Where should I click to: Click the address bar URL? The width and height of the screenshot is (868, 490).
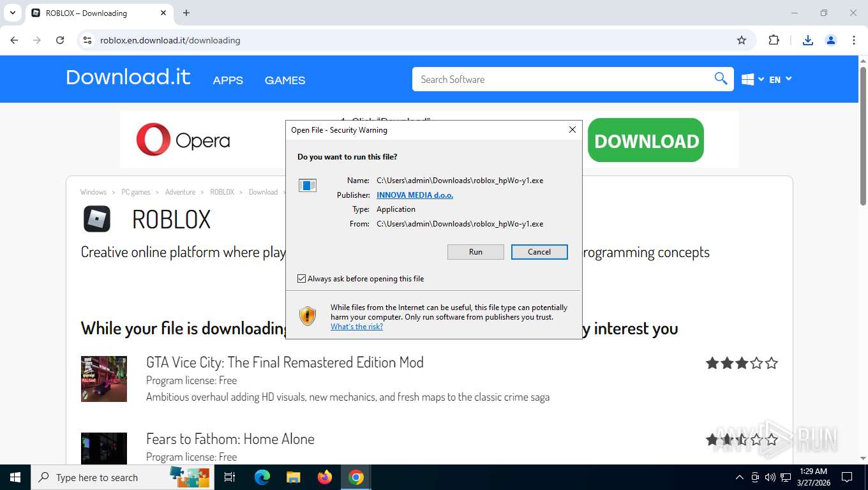click(x=170, y=40)
